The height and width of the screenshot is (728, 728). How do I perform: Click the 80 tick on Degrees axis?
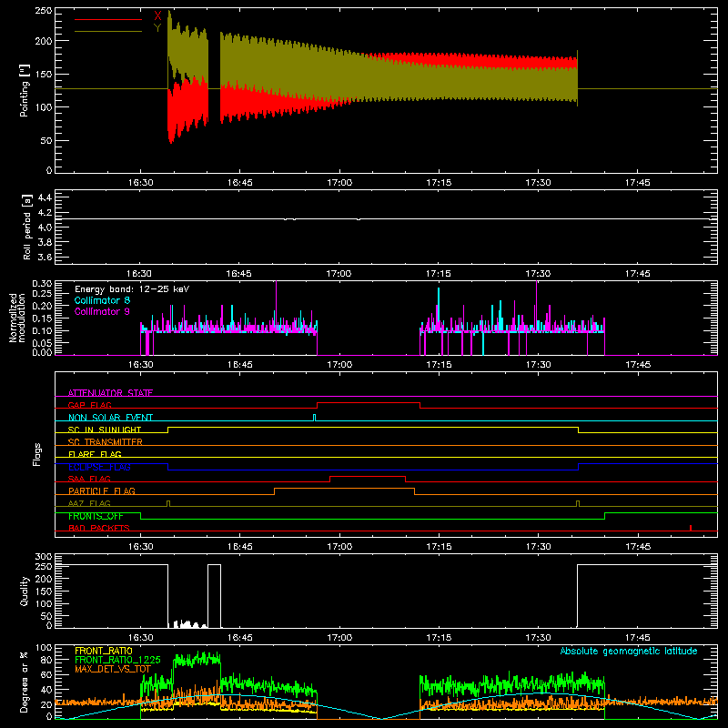[x=46, y=660]
